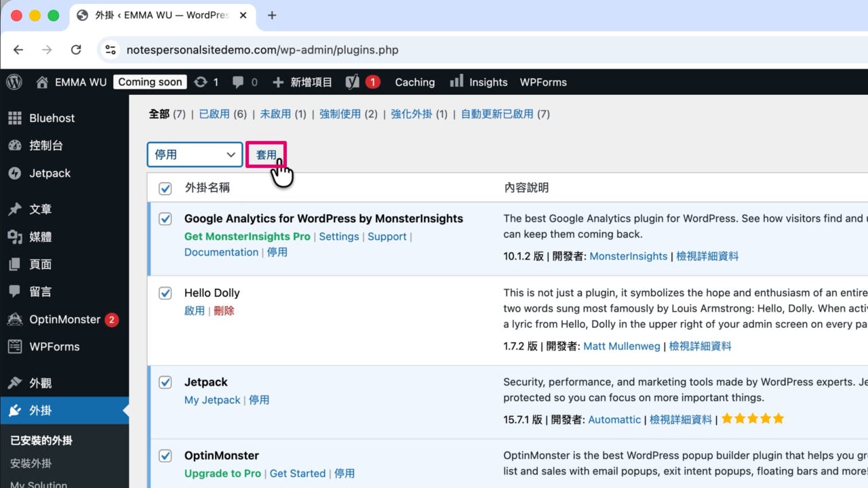The width and height of the screenshot is (868, 488).
Task: Click the Coming soon badge
Action: click(150, 82)
